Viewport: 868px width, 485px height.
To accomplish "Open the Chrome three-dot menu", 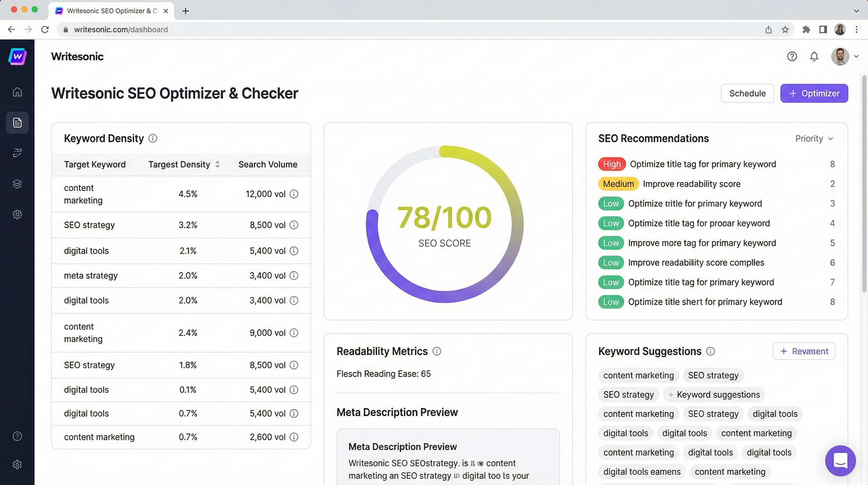I will [x=857, y=30].
